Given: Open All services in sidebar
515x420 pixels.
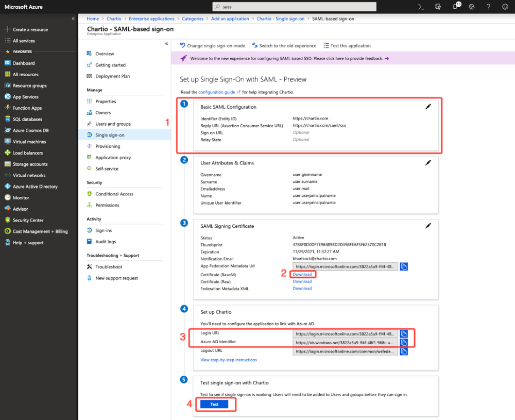Looking at the screenshot, I should tap(24, 41).
